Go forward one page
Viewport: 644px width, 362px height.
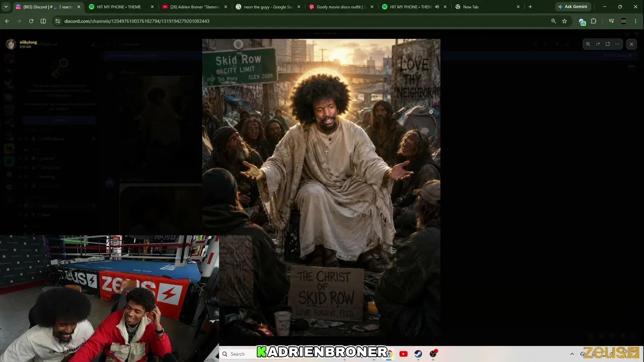click(19, 21)
